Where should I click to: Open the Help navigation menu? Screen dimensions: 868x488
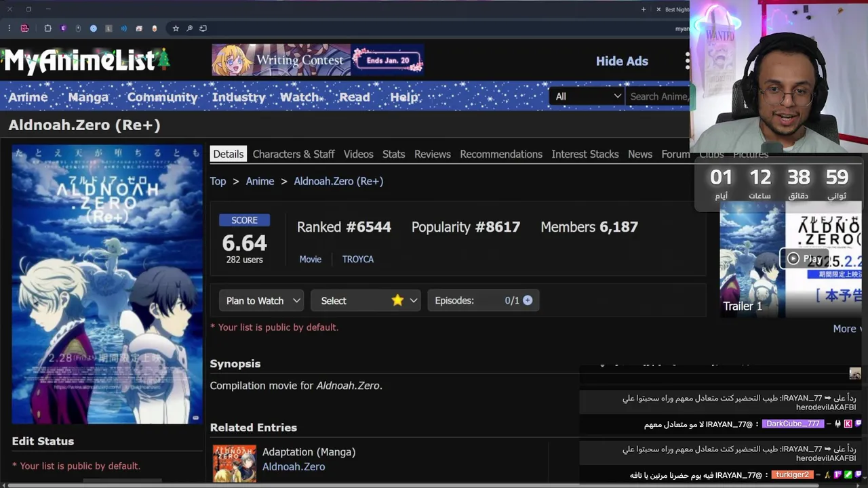tap(404, 97)
